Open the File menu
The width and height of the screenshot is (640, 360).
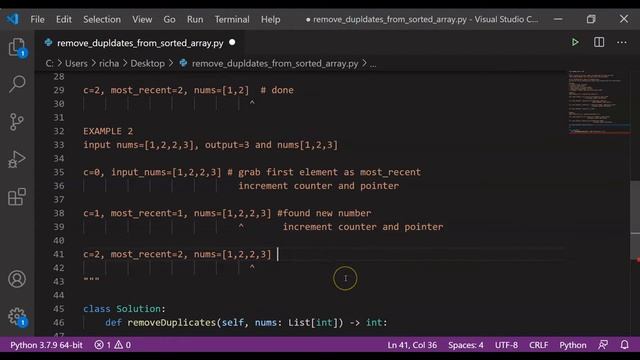coord(37,19)
